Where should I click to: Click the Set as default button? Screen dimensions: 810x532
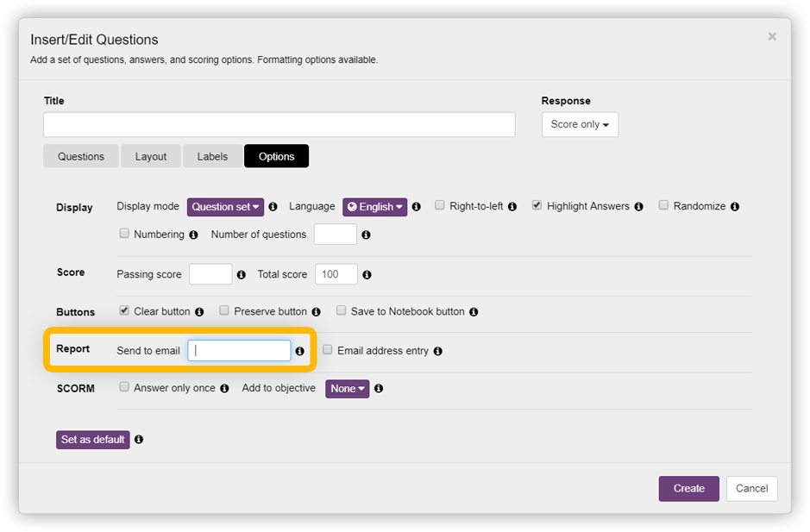tap(93, 440)
